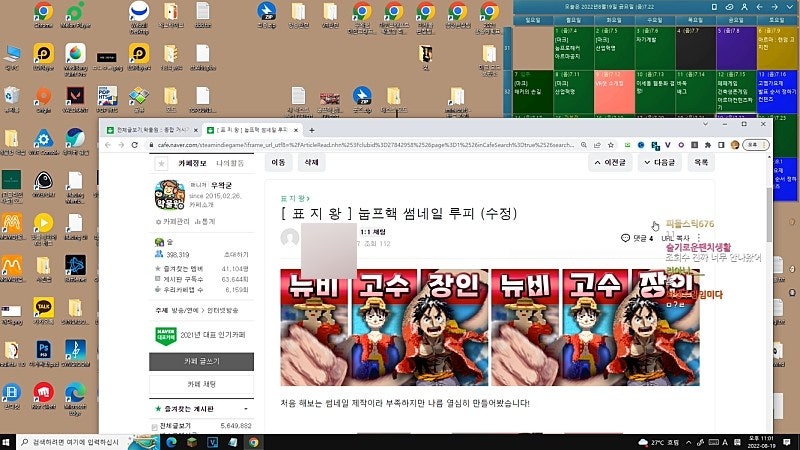The image size is (800, 450).
Task: Open the KakaoTalk desktop shortcut
Action: coord(43,310)
